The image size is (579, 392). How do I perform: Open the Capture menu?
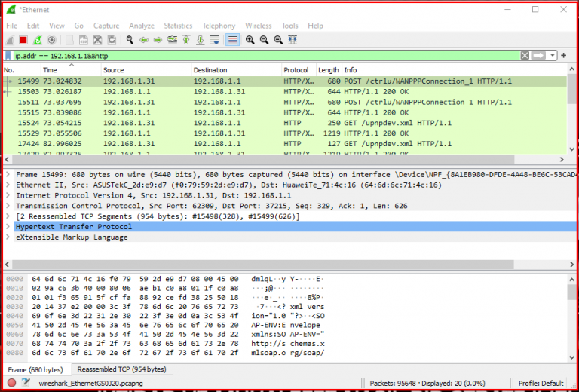tap(106, 26)
